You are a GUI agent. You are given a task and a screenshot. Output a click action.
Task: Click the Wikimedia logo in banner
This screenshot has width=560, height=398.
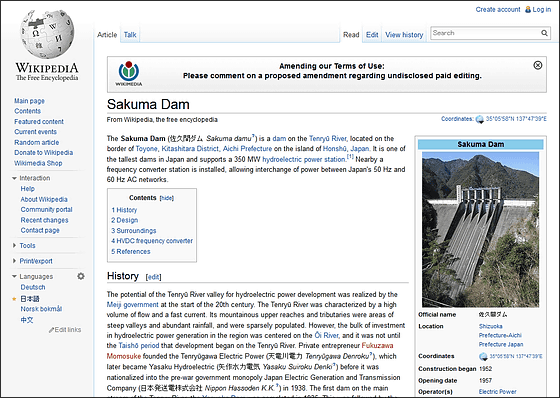(129, 74)
